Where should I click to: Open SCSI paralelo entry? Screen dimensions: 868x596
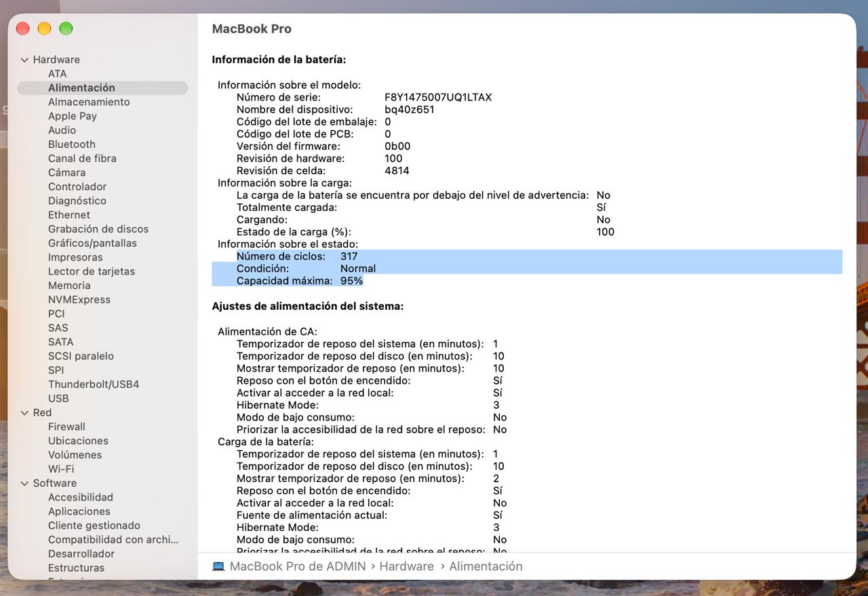pos(81,356)
